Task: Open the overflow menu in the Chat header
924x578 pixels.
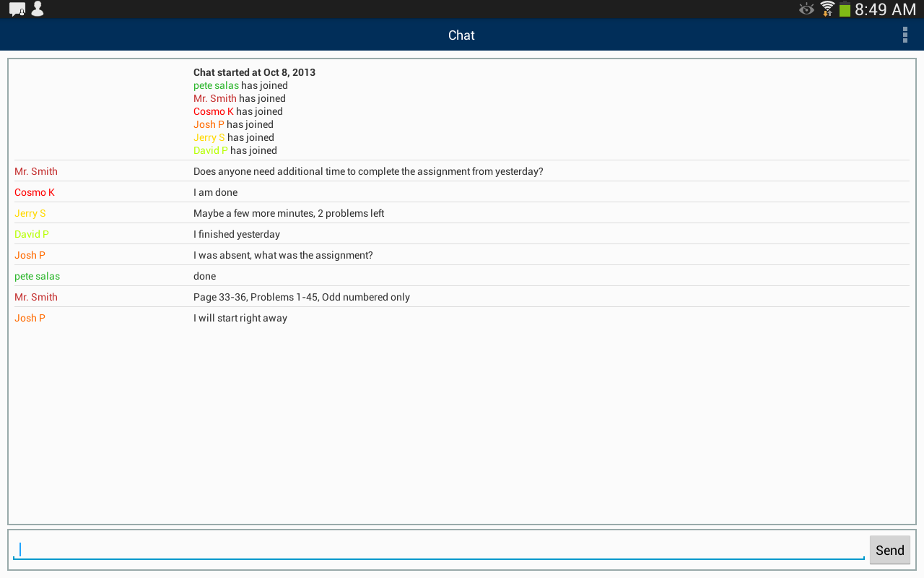Action: [905, 35]
